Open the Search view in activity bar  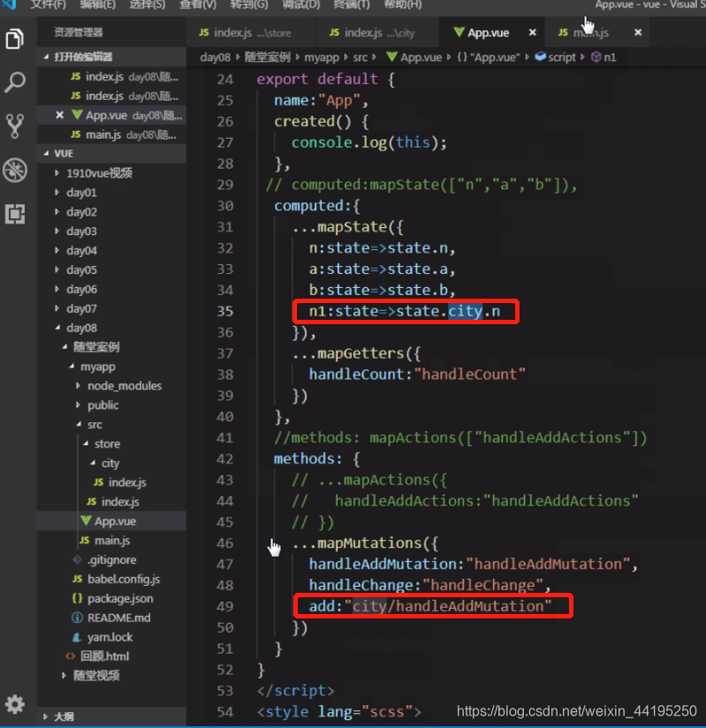pyautogui.click(x=15, y=82)
